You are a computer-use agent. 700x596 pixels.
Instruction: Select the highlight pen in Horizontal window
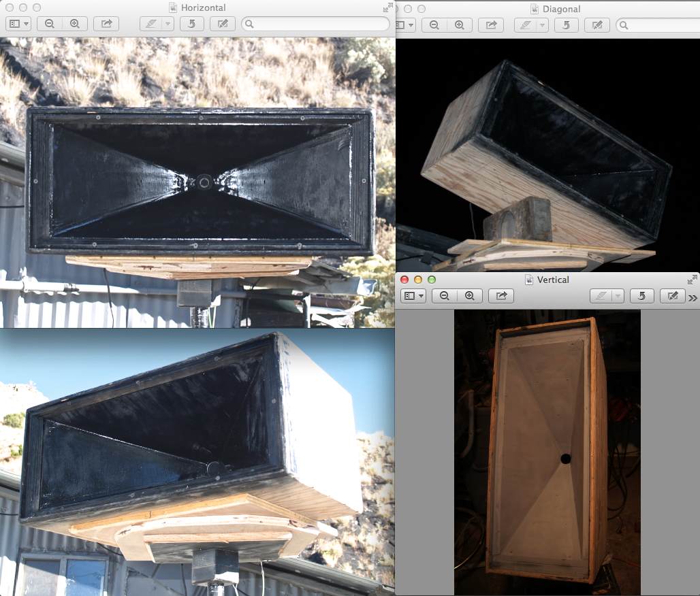(x=151, y=24)
